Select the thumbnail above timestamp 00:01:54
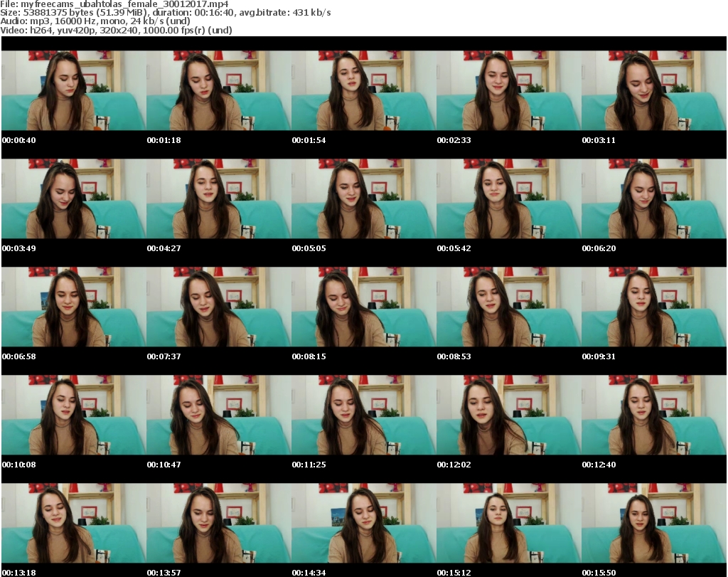The height and width of the screenshot is (577, 728). [x=363, y=90]
